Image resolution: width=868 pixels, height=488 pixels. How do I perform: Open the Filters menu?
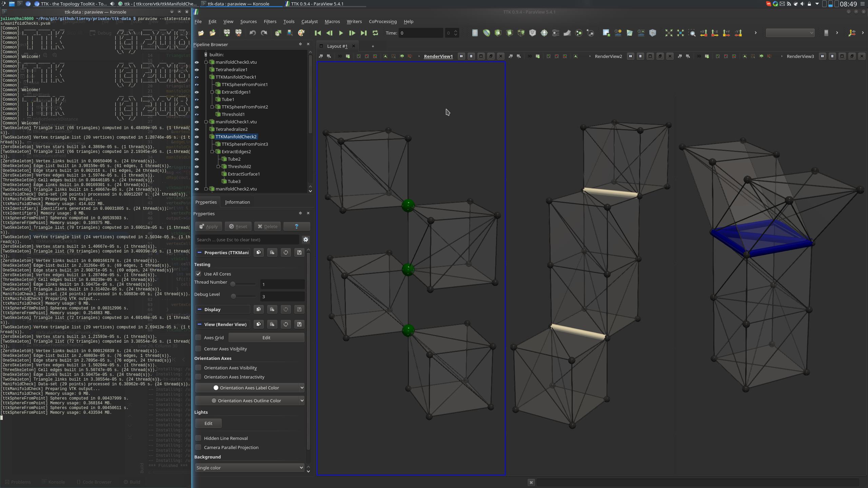tap(270, 21)
